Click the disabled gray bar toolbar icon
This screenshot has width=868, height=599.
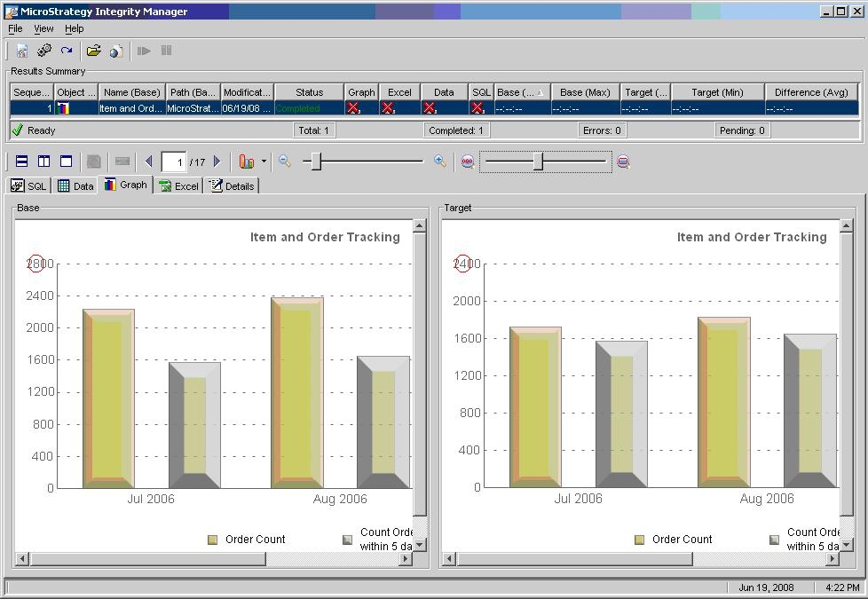point(122,162)
